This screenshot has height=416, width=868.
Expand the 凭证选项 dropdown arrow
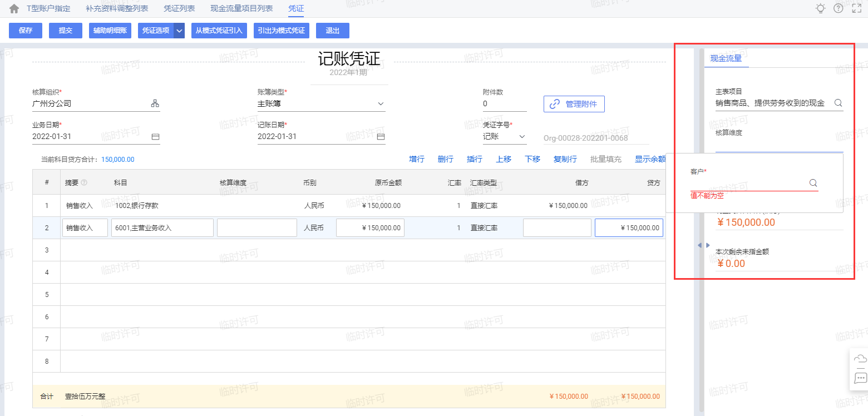click(179, 31)
